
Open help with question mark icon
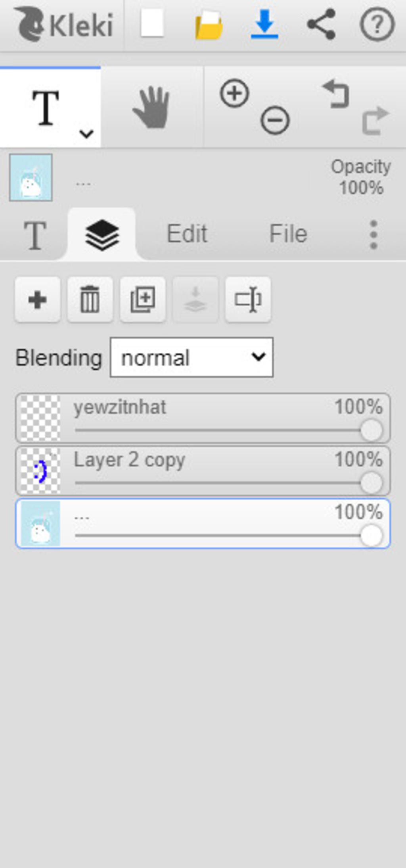point(377,25)
